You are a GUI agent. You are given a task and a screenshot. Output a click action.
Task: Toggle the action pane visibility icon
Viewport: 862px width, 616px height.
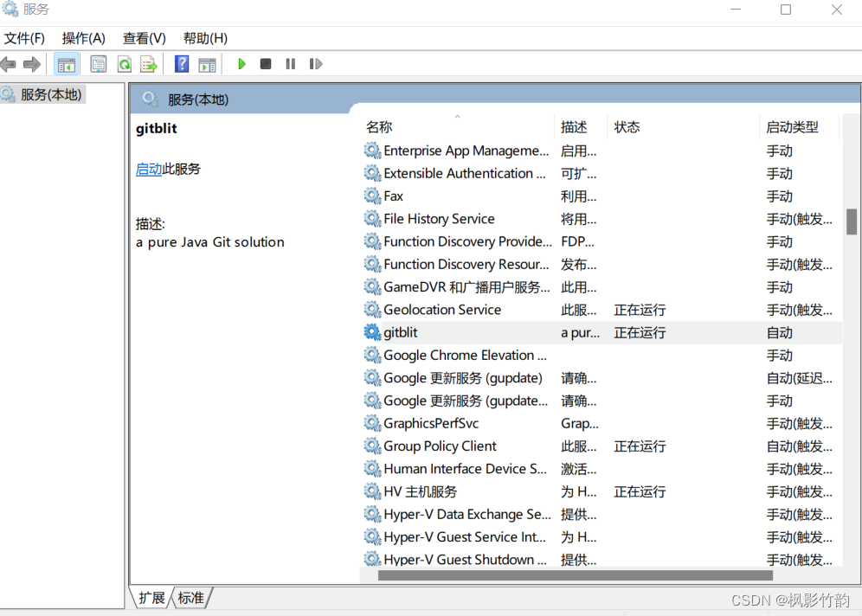tap(207, 63)
